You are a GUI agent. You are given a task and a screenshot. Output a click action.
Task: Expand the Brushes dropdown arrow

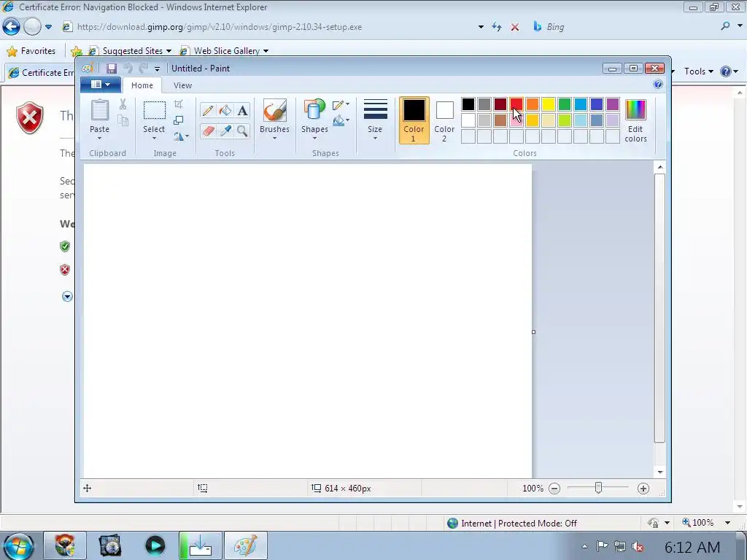pyautogui.click(x=274, y=139)
